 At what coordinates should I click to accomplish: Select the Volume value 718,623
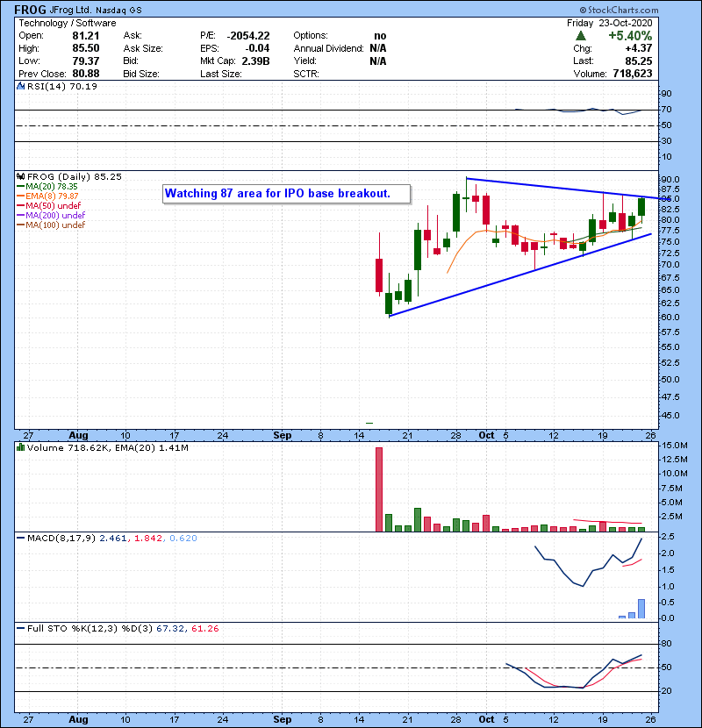633,74
